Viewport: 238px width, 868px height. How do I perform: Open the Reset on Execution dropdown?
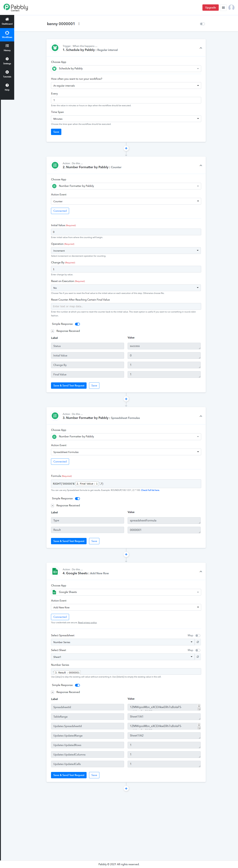coord(126,288)
